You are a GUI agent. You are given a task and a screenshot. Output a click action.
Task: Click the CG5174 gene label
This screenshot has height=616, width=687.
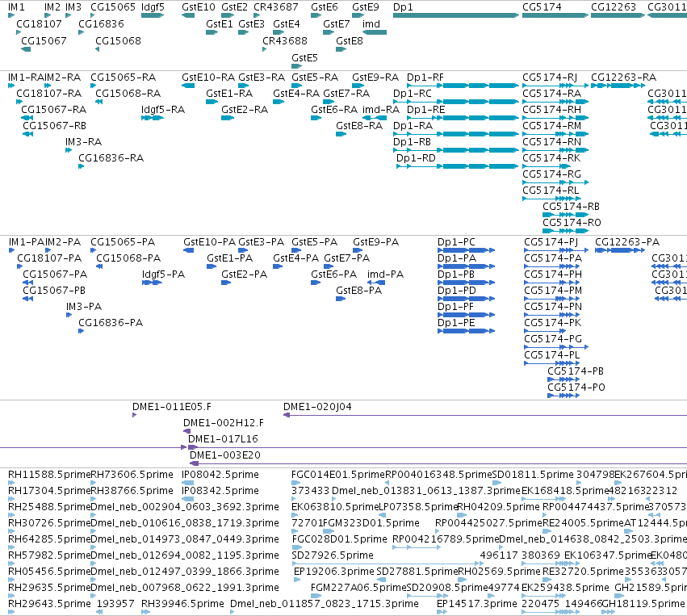(542, 7)
